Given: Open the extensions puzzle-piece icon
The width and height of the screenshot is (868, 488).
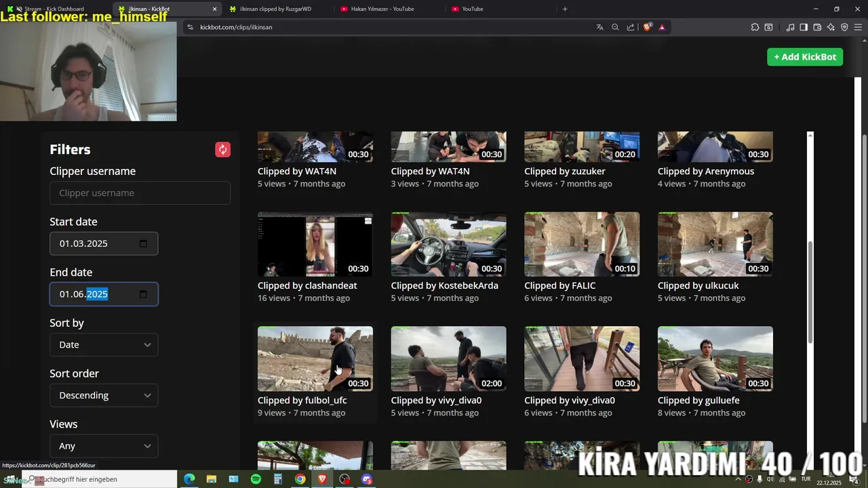Looking at the screenshot, I should 755,27.
